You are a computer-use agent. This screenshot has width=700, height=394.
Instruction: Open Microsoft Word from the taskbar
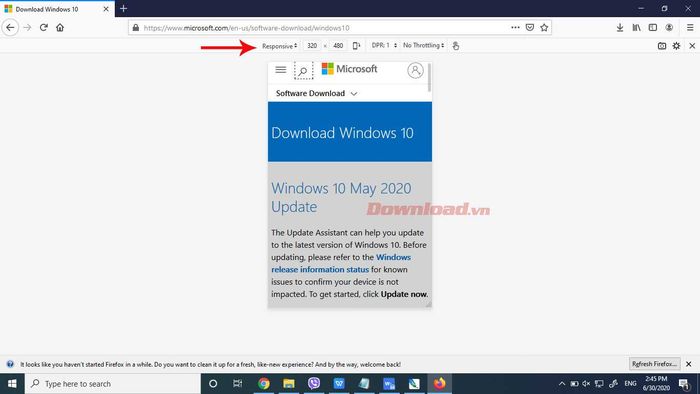pyautogui.click(x=389, y=384)
